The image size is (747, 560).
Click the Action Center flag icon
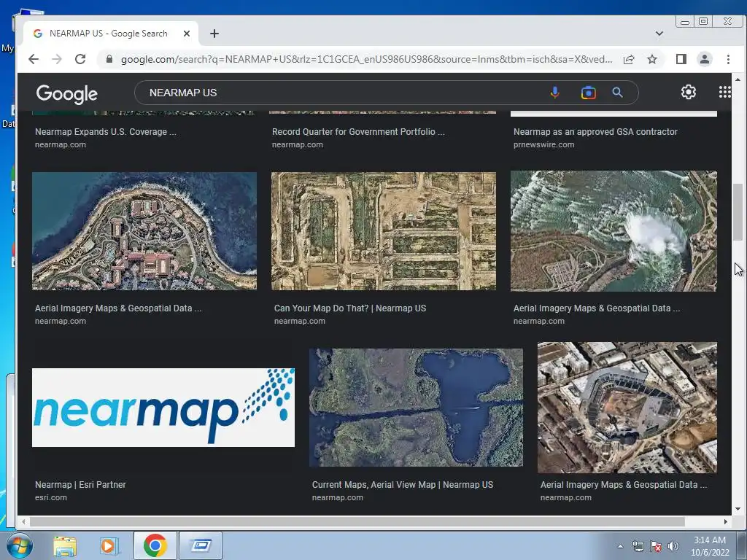click(x=656, y=546)
